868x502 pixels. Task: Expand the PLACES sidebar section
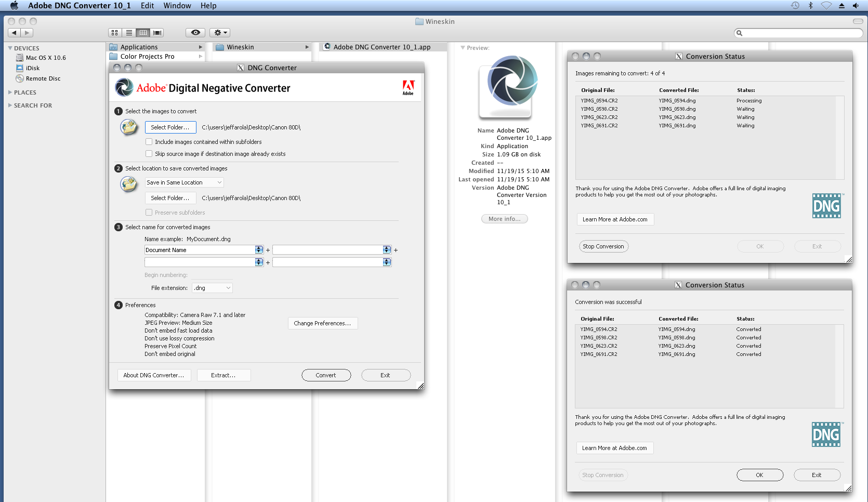click(10, 92)
